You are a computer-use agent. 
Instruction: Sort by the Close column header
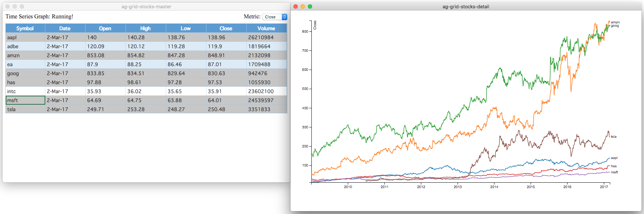click(x=226, y=28)
